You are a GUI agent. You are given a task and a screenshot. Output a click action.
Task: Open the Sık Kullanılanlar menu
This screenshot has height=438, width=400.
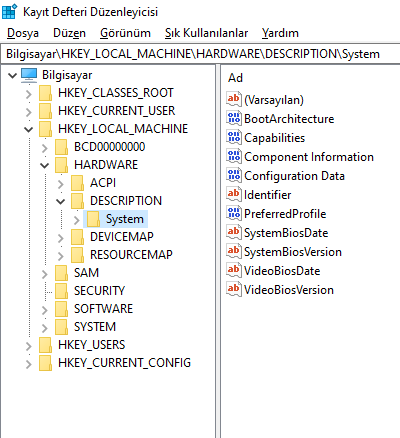(206, 33)
